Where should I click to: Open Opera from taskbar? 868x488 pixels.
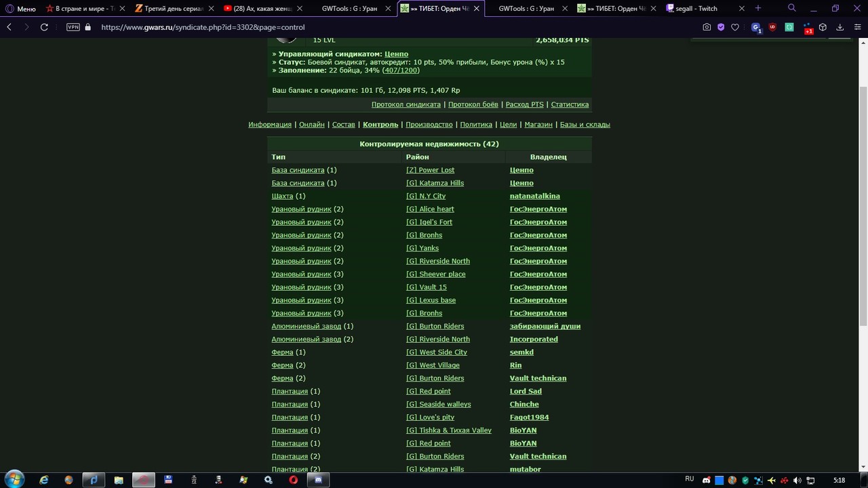[294, 480]
